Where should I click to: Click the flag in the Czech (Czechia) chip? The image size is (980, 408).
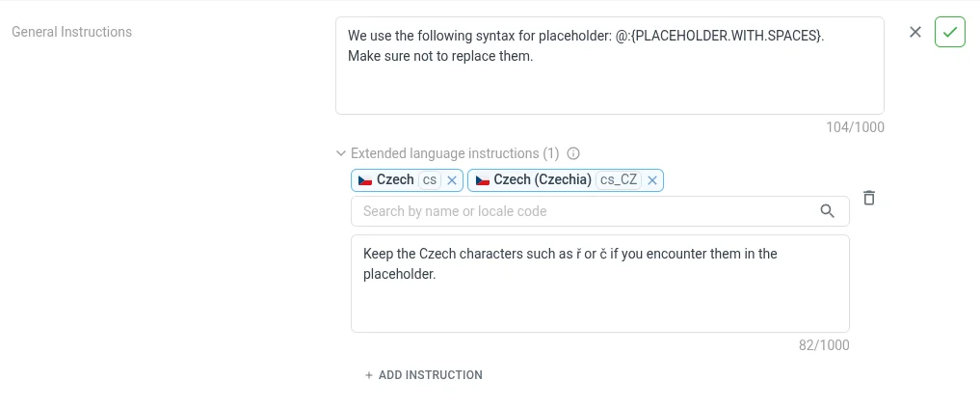[483, 180]
